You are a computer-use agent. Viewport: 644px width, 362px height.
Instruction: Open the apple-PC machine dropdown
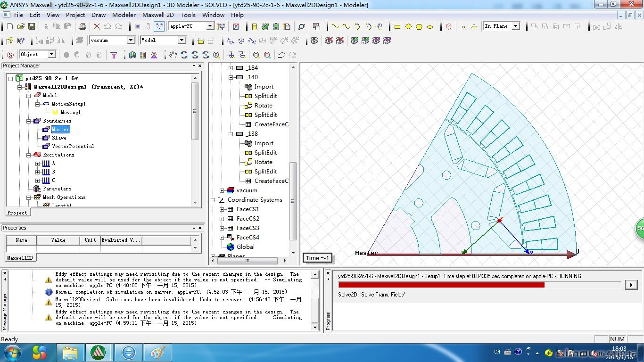pos(210,26)
